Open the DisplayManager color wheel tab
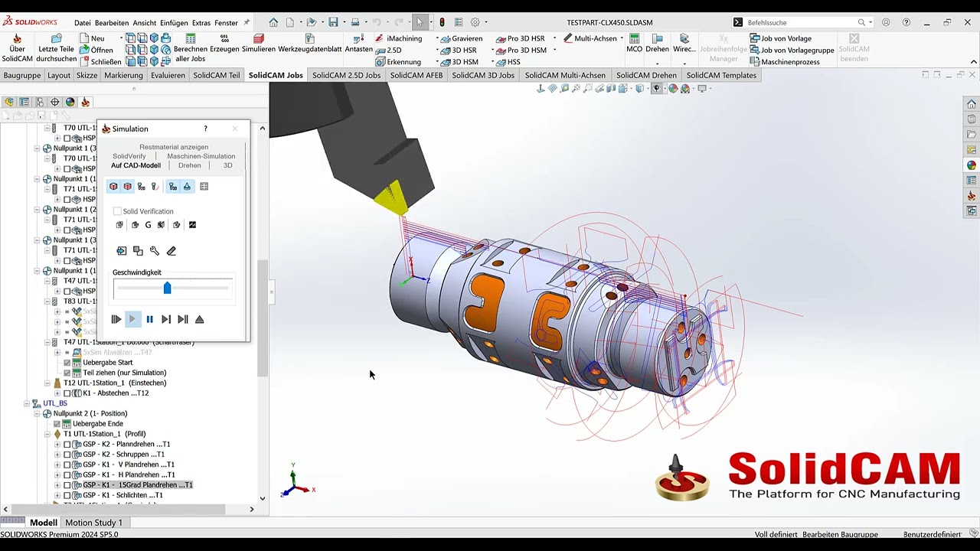The width and height of the screenshot is (980, 551). coord(70,102)
